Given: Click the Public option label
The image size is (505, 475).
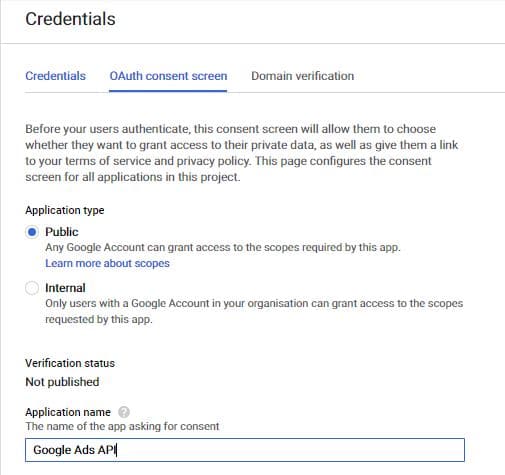Looking at the screenshot, I should (x=62, y=232).
